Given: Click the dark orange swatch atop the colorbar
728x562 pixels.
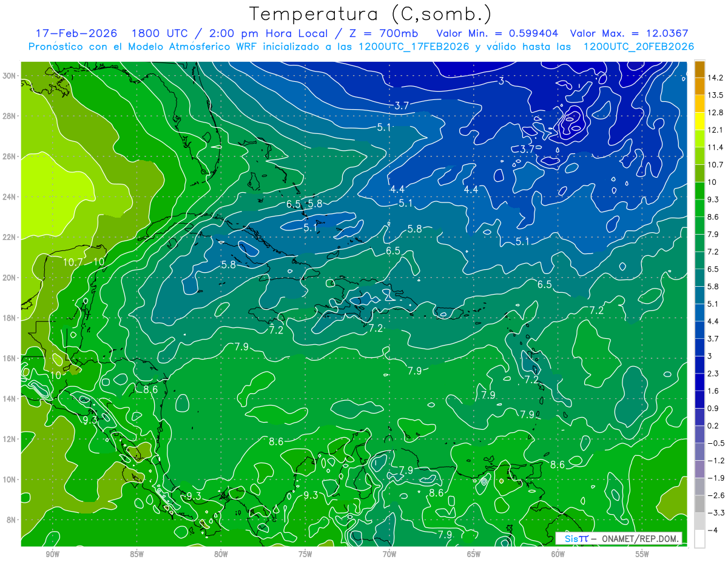Looking at the screenshot, I should click(699, 69).
